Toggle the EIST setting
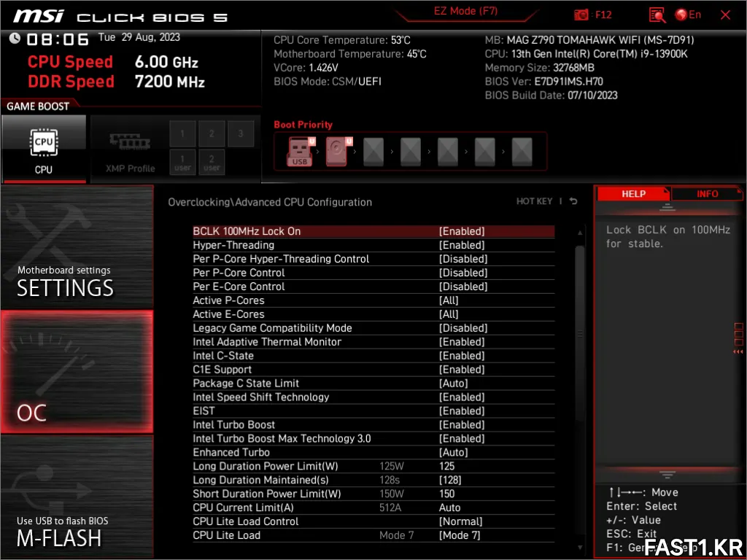The image size is (747, 560). coord(373,411)
